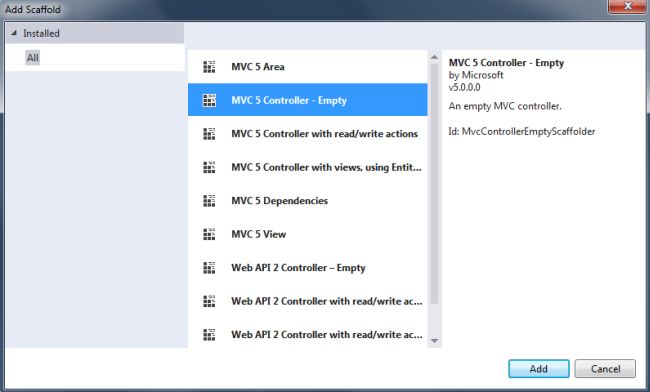Click the MVC 5 Dependencies icon

209,201
